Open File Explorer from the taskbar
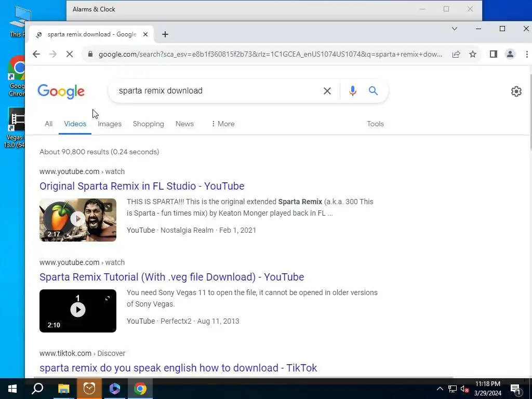This screenshot has height=399, width=532. pos(63,389)
